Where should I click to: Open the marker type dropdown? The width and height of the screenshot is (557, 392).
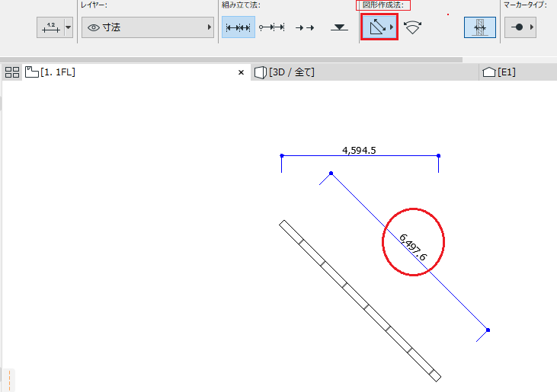pos(520,27)
